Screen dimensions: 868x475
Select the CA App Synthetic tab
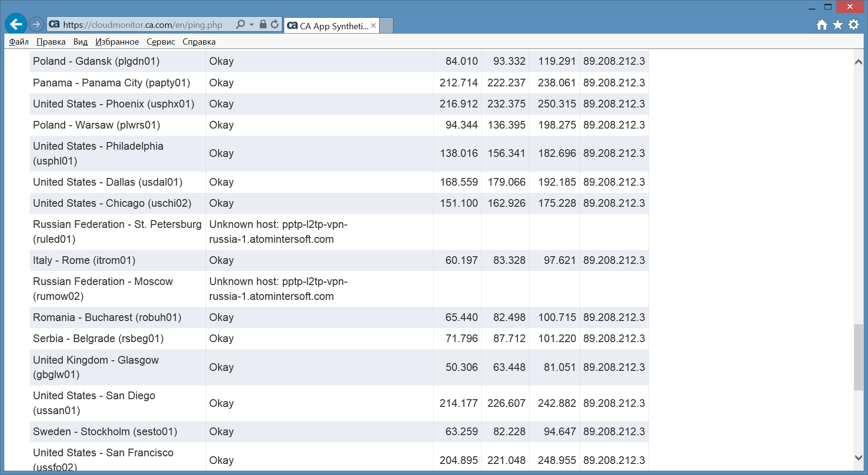tap(332, 25)
